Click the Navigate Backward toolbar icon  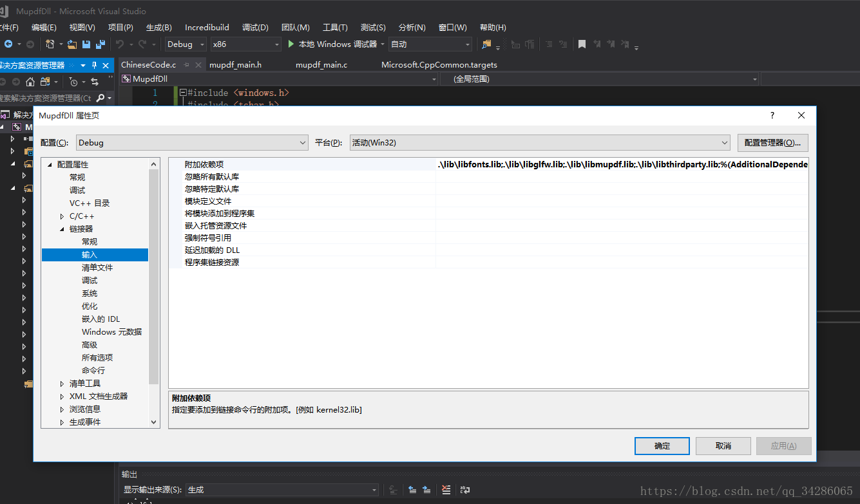(8, 44)
